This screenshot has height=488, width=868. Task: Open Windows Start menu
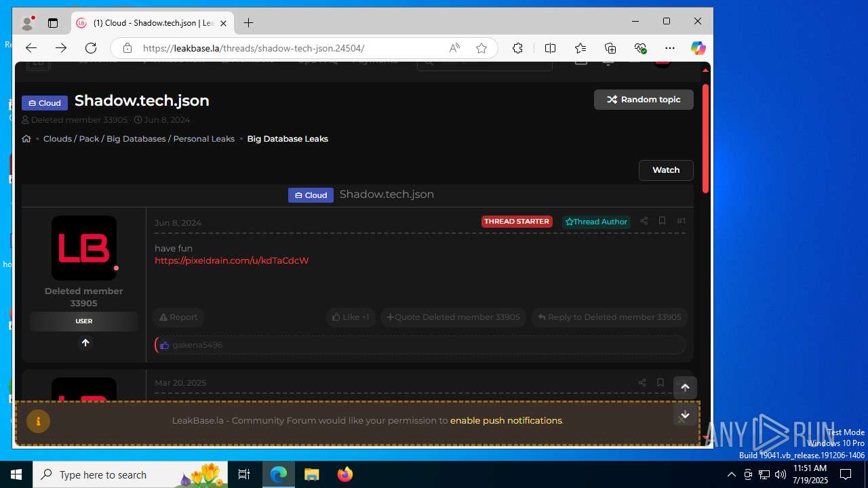pos(16,474)
